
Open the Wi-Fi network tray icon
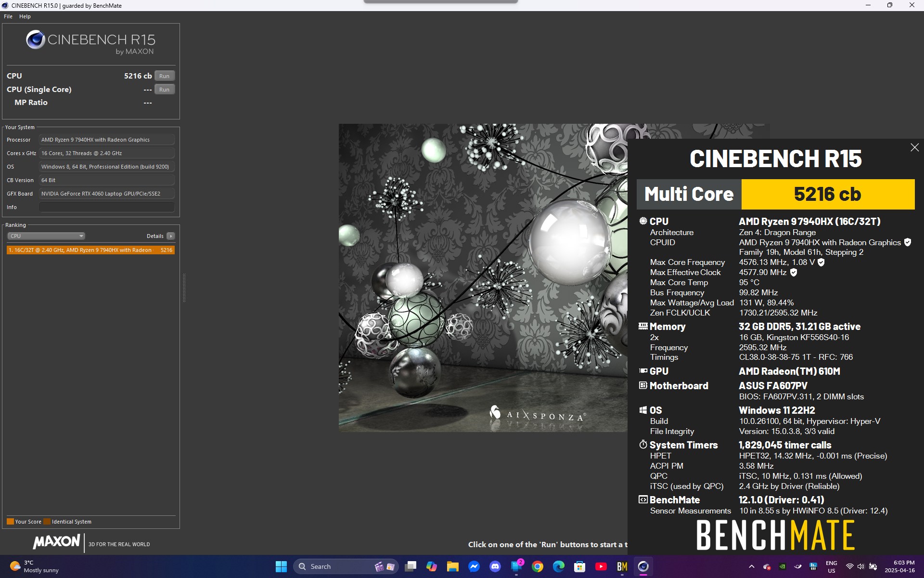850,566
